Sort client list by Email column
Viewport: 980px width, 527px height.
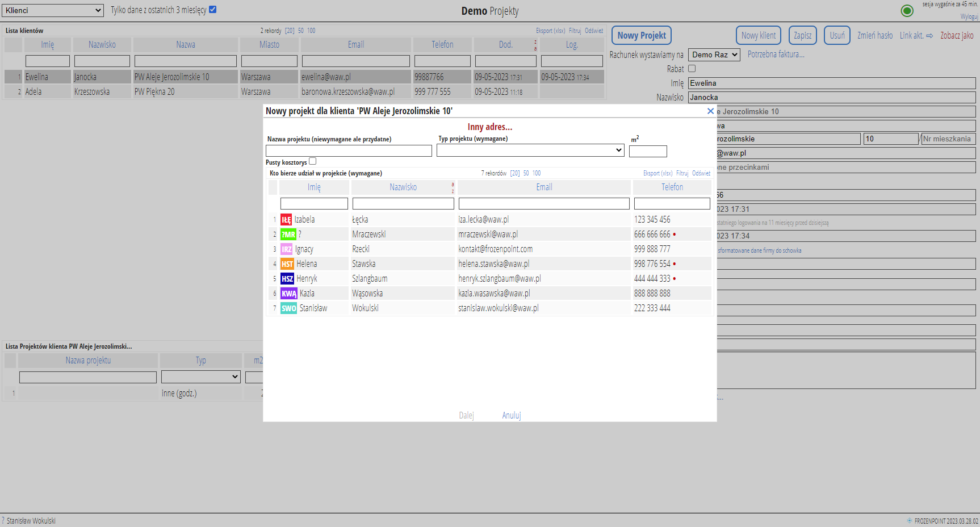coord(356,44)
